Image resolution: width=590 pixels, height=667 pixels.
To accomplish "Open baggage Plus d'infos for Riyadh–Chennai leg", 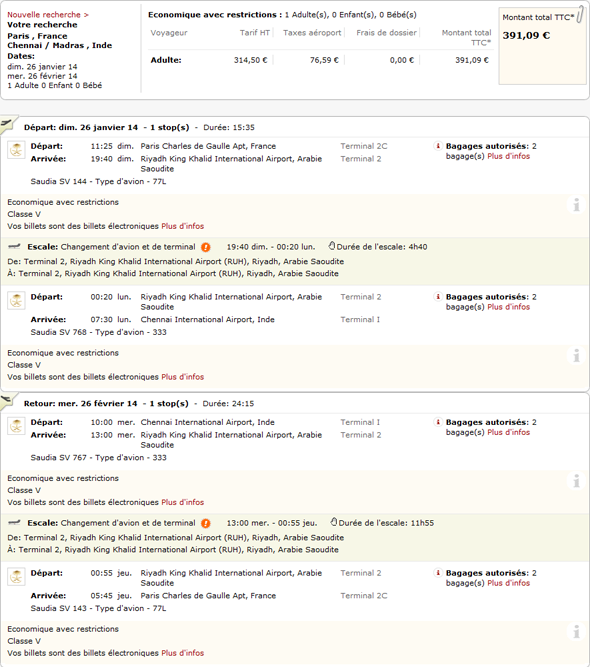I will pos(508,307).
